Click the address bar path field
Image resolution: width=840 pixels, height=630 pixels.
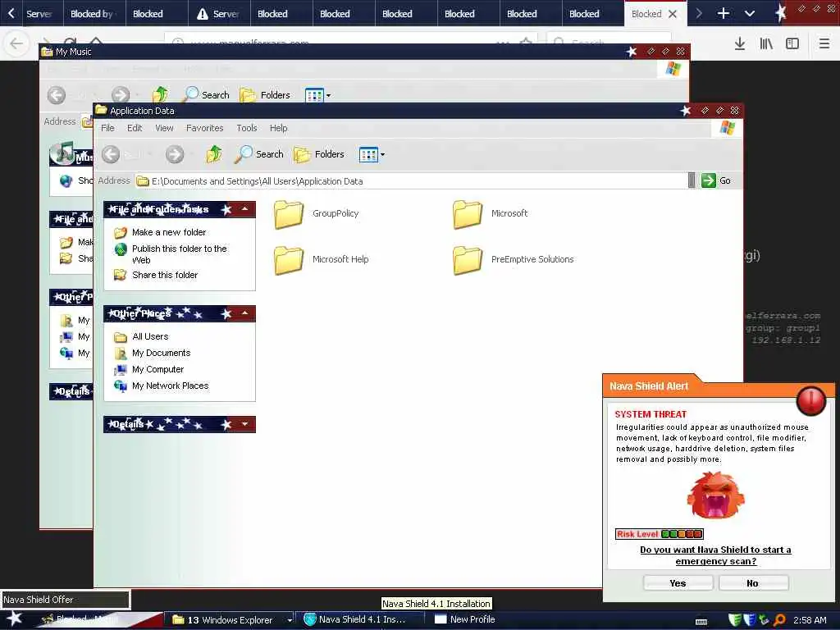point(410,181)
